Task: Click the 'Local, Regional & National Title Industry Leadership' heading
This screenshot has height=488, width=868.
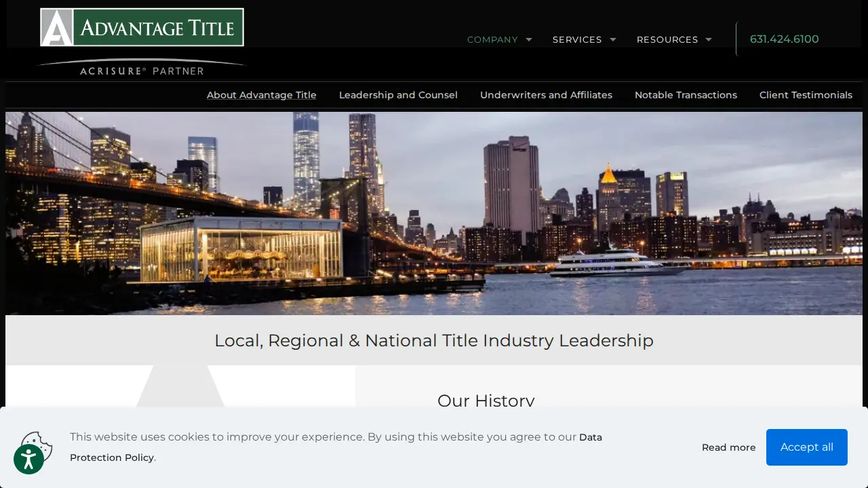Action: (x=434, y=340)
